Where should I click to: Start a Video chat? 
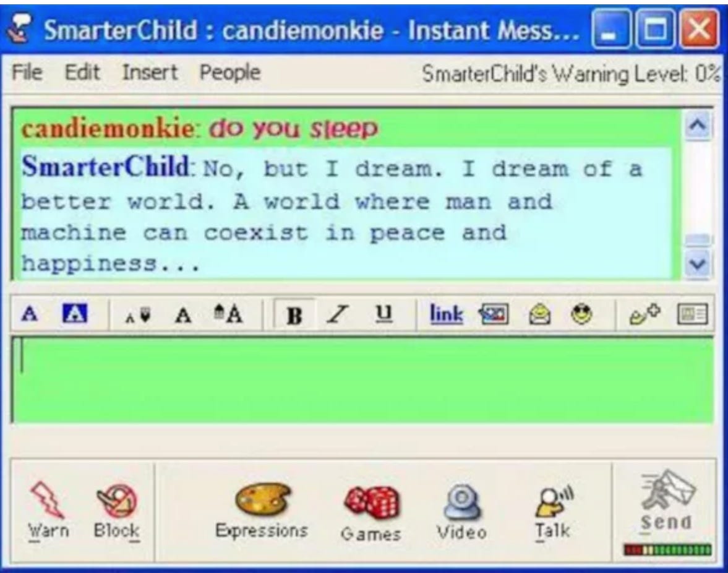pos(461,512)
